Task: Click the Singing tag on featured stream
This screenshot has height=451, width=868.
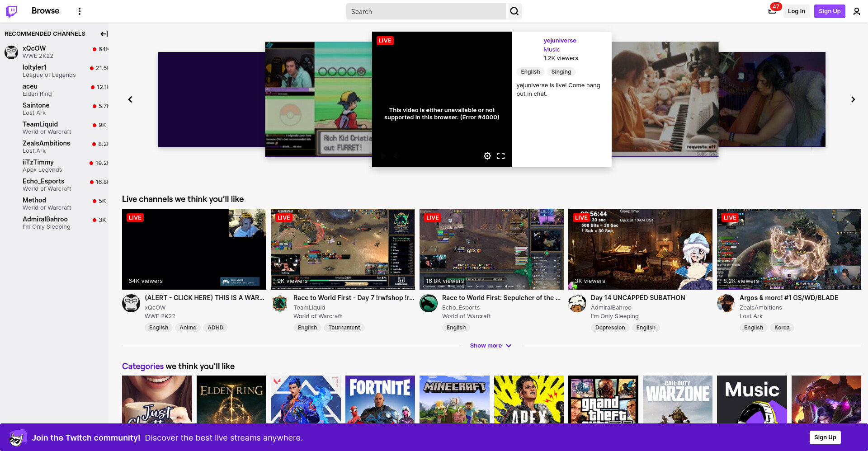Action: pos(561,72)
